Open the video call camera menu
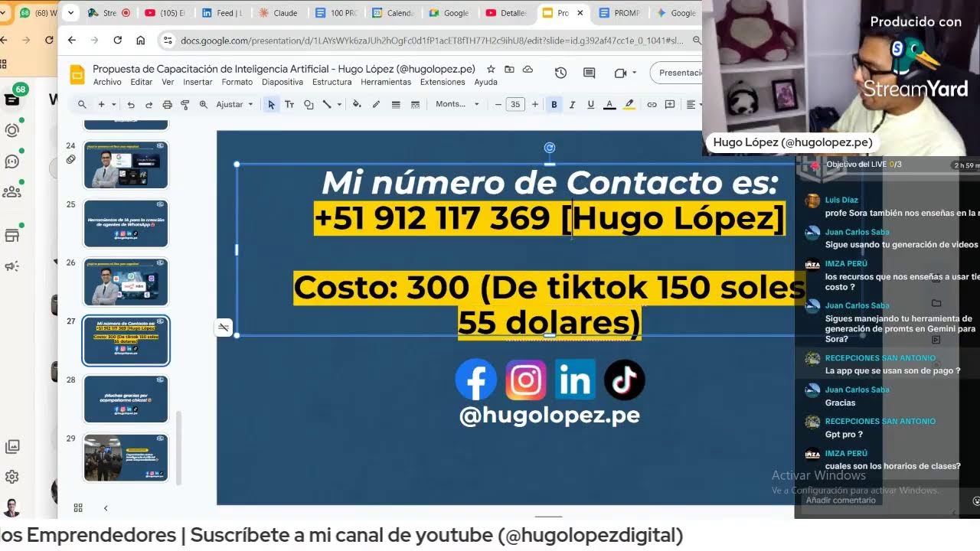 [x=624, y=73]
